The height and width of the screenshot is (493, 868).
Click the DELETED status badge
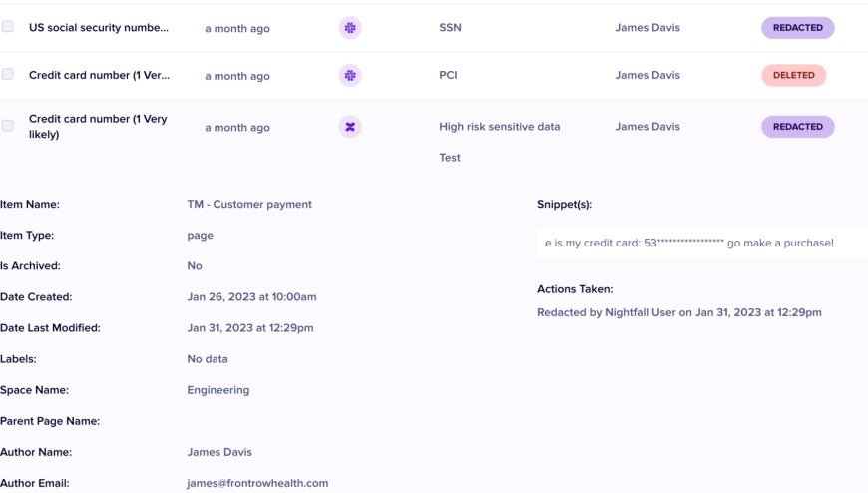click(x=793, y=75)
